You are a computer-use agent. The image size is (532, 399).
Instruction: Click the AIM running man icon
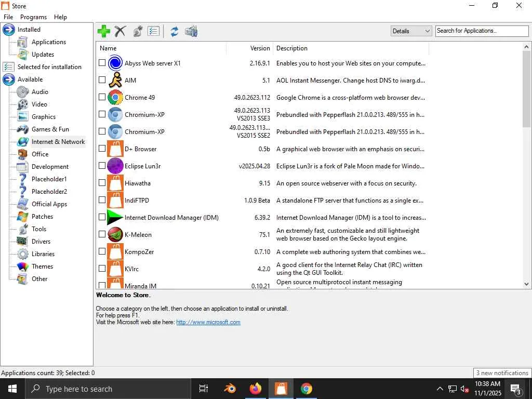[x=115, y=80]
